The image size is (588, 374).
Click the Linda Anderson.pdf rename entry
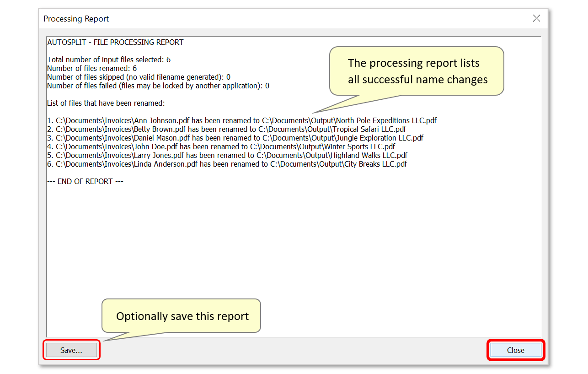click(x=227, y=164)
